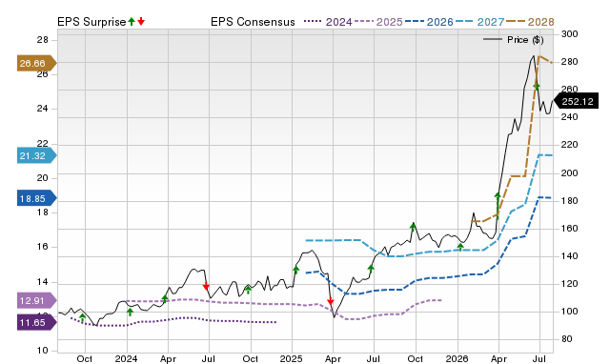The height and width of the screenshot is (364, 610).
Task: Click the green surprise arrow at July 2025
Action: (x=371, y=268)
